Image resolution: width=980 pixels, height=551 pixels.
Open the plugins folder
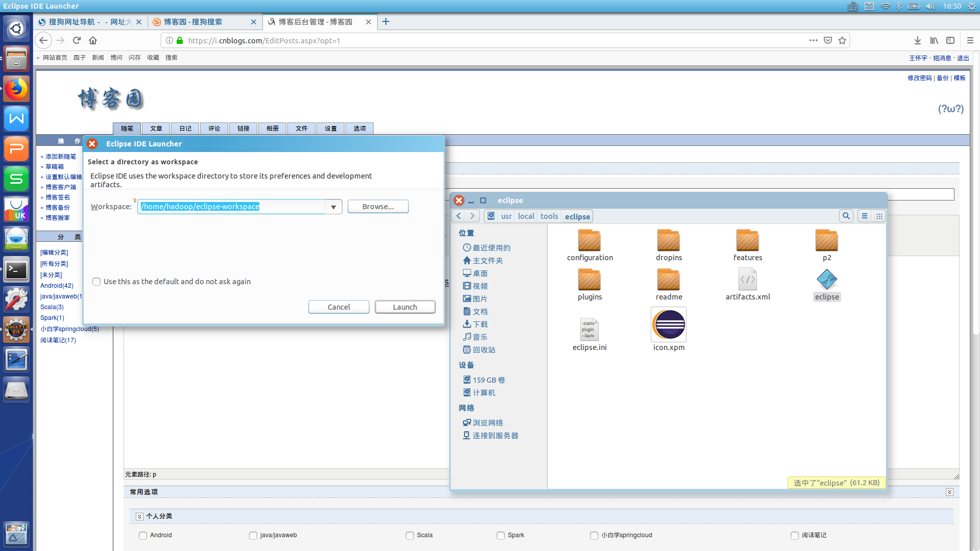(589, 280)
